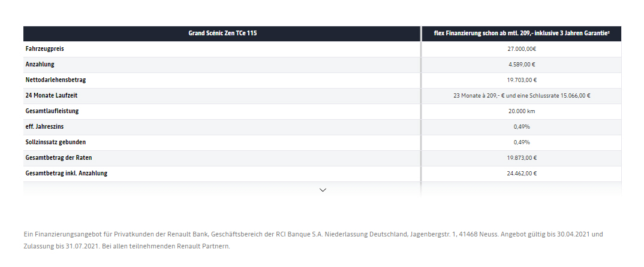
Task: Select the Gesamtlaufleistung row label
Action: (52, 111)
